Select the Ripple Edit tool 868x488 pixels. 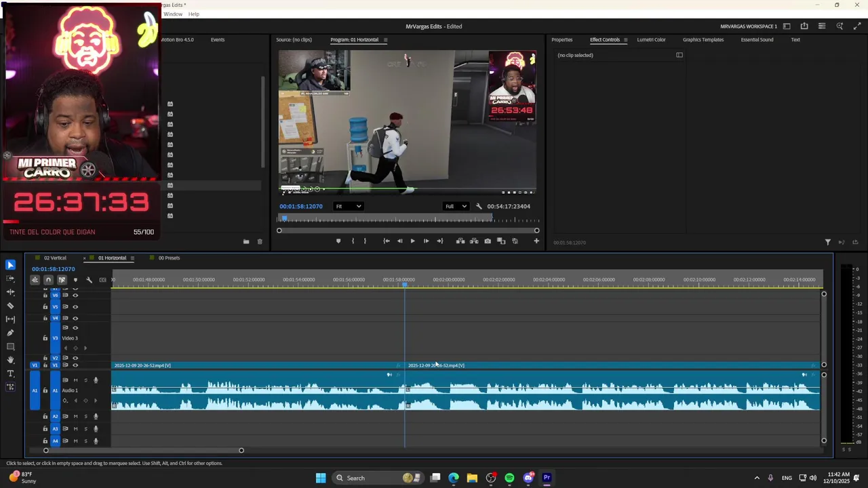coord(10,292)
